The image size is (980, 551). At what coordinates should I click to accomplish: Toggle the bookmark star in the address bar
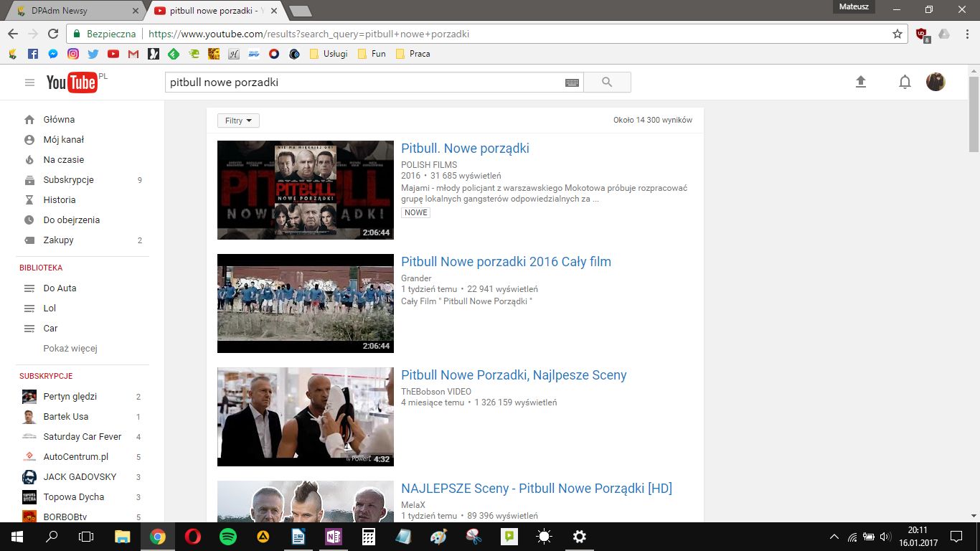pos(897,34)
